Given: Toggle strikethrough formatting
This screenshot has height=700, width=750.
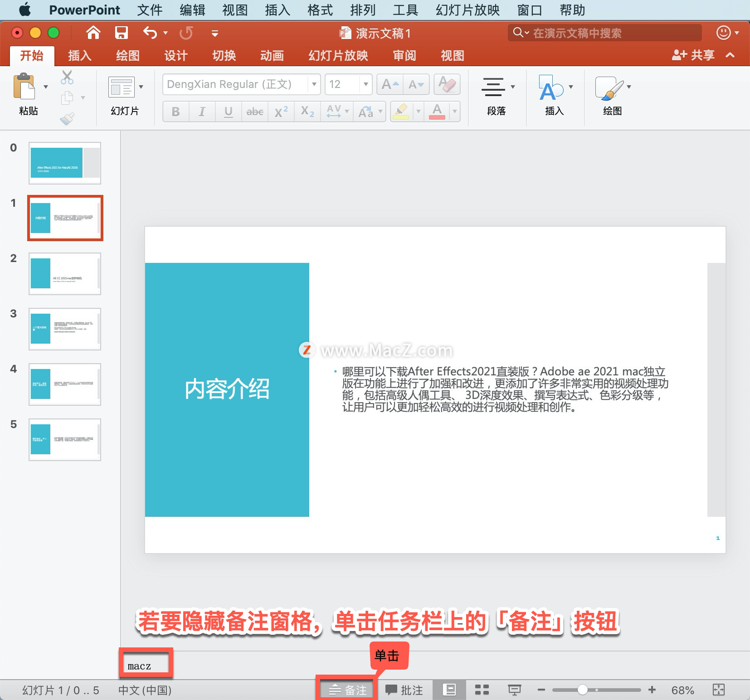Looking at the screenshot, I should click(255, 112).
